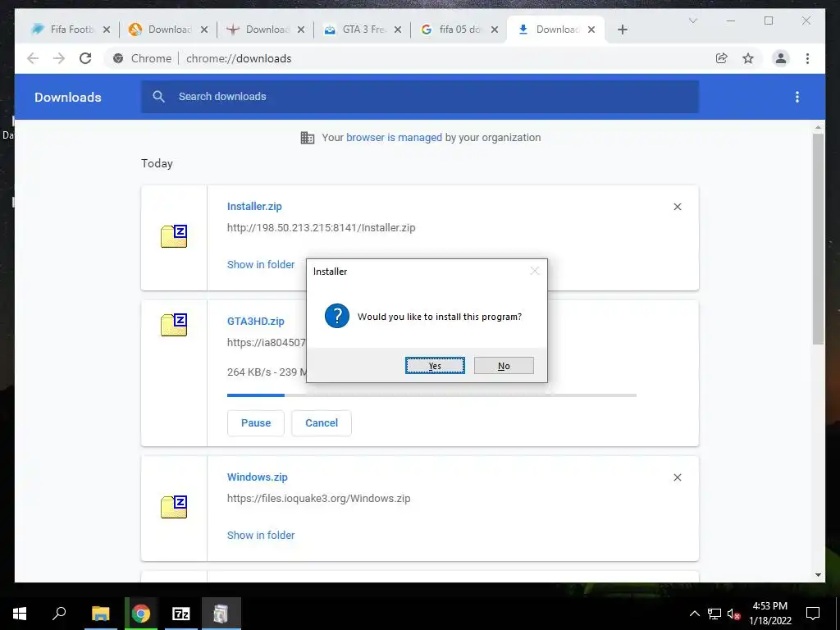Click the organization building icon
Viewport: 840px width, 630px height.
(308, 138)
